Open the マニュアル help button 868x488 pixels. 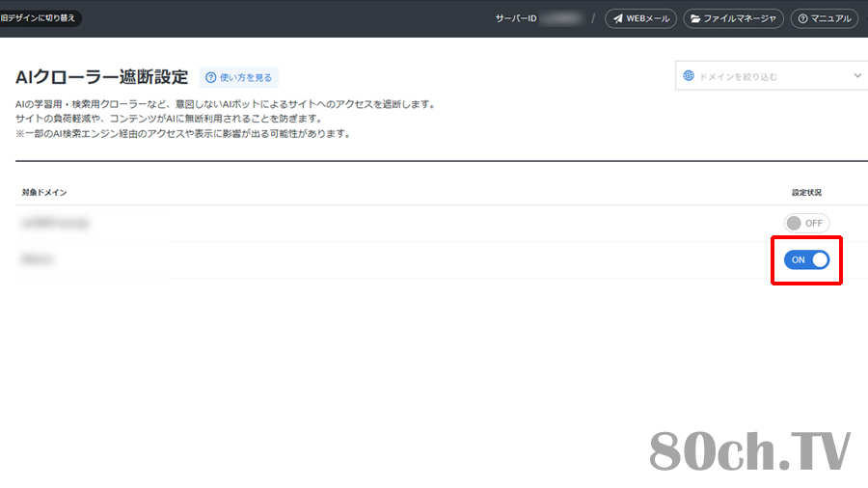tap(825, 18)
